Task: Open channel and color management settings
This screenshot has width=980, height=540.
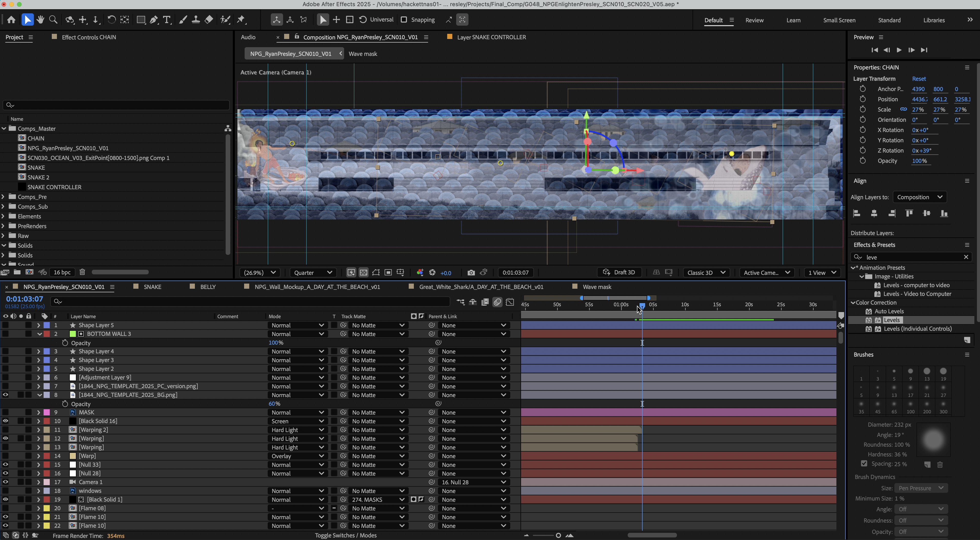Action: (420, 273)
